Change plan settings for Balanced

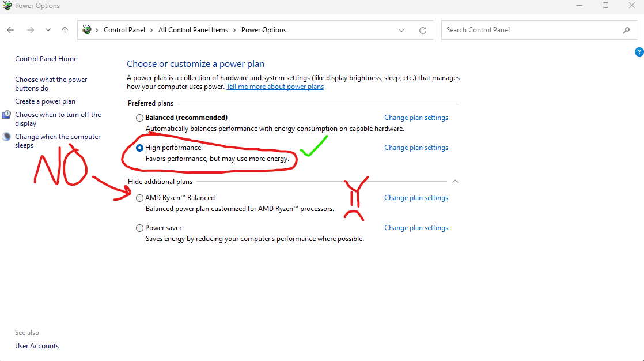pos(416,118)
